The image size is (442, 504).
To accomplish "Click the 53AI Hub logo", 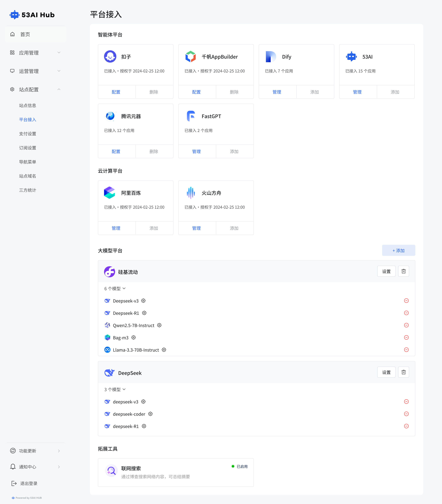I will pyautogui.click(x=32, y=15).
